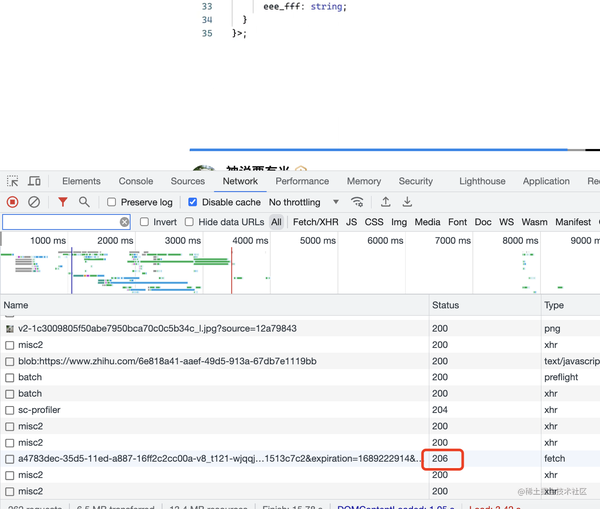Open the Performance tab

302,181
